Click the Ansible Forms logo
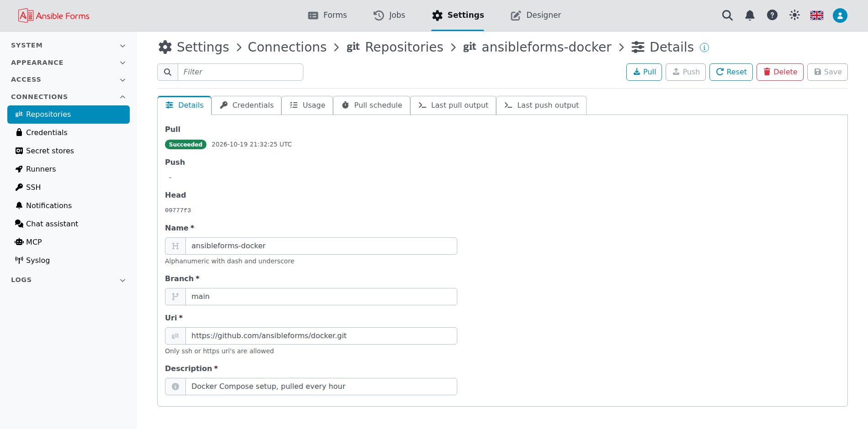Viewport: 868px width, 429px height. click(x=54, y=16)
